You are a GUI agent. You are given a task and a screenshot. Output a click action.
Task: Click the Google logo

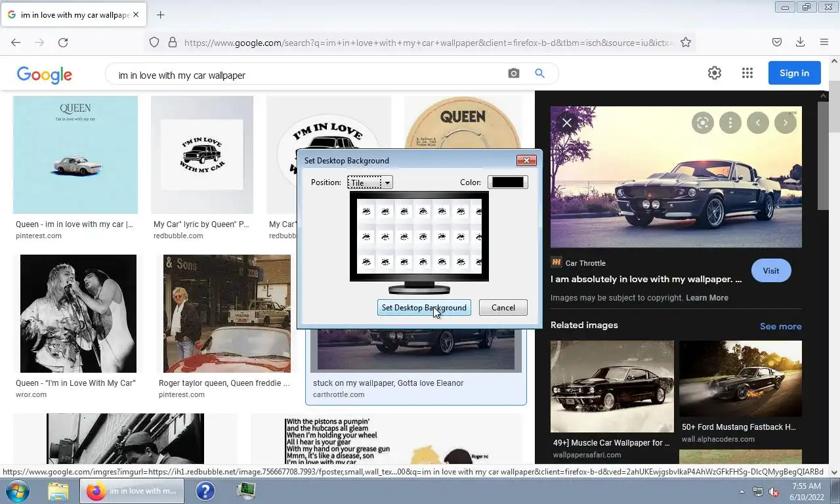tap(45, 74)
